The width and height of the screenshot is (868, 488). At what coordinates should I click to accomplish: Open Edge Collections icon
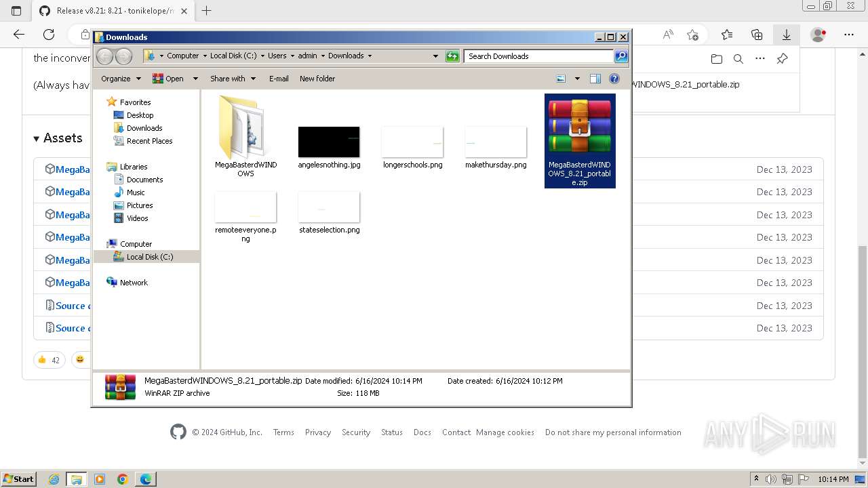[x=757, y=35]
